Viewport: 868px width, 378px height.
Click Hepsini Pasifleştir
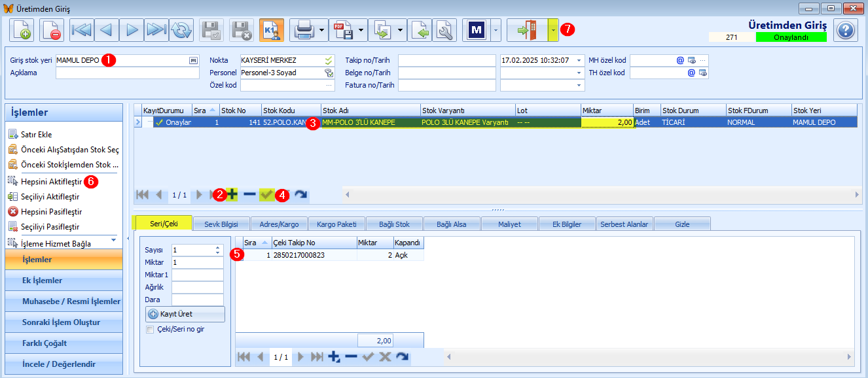(x=51, y=212)
